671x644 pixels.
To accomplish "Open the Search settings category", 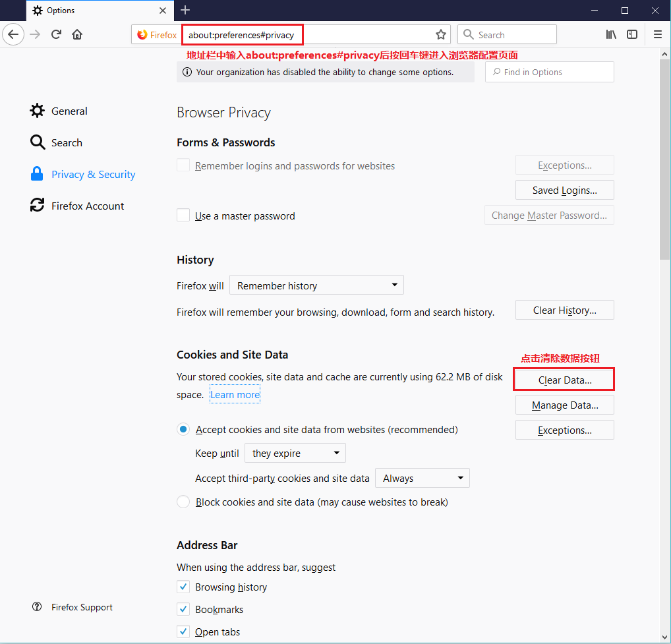I will coord(56,142).
